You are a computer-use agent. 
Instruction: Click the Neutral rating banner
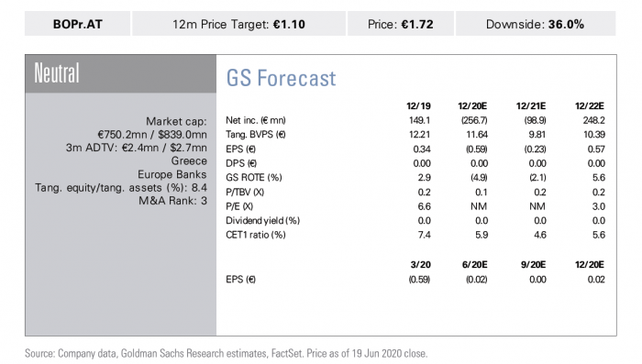[121, 73]
